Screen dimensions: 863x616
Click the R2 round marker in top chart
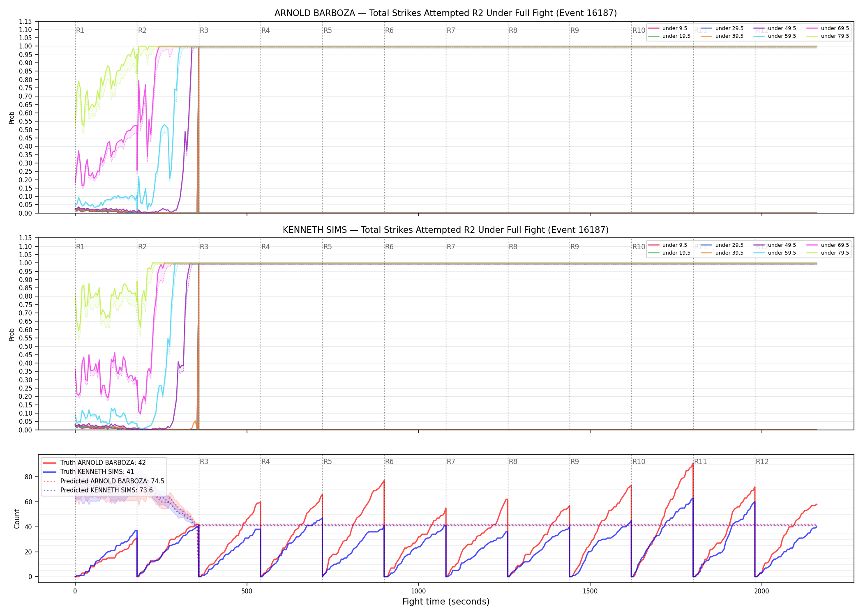click(x=142, y=30)
